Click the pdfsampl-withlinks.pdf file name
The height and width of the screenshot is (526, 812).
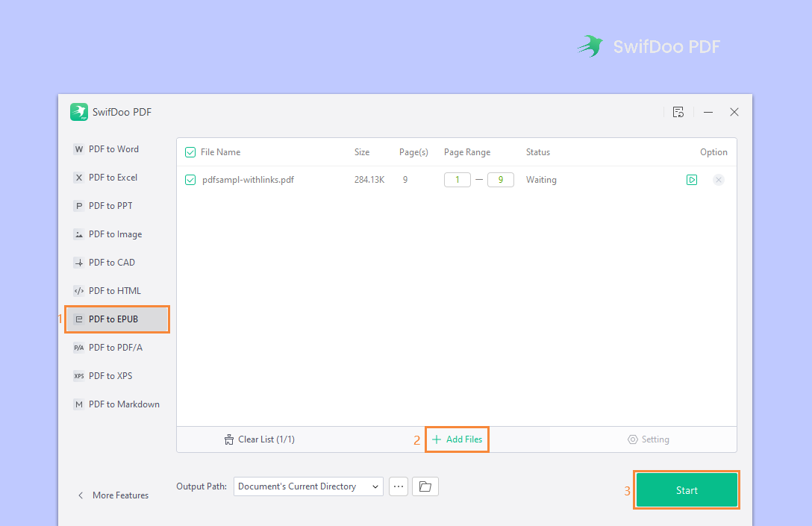coord(248,180)
